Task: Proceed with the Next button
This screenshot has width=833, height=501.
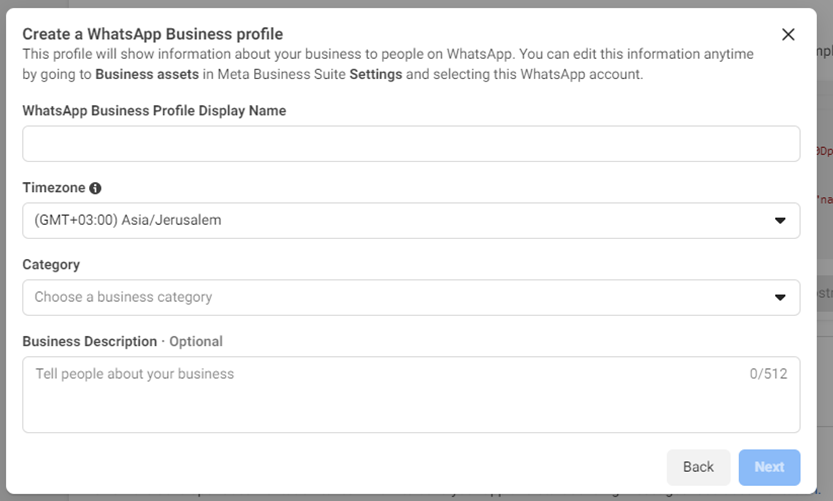Action: [x=769, y=467]
